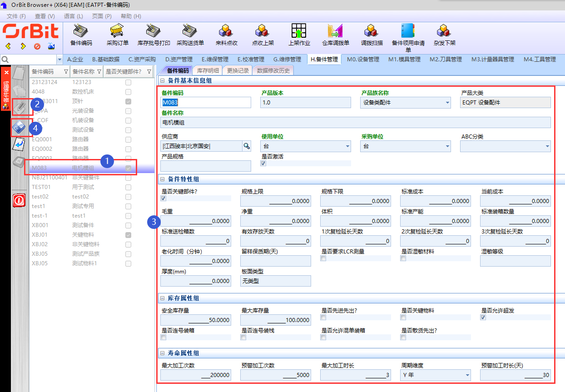The width and height of the screenshot is (565, 392).
Task: Open filter on 备件编码 column
Action: point(66,72)
